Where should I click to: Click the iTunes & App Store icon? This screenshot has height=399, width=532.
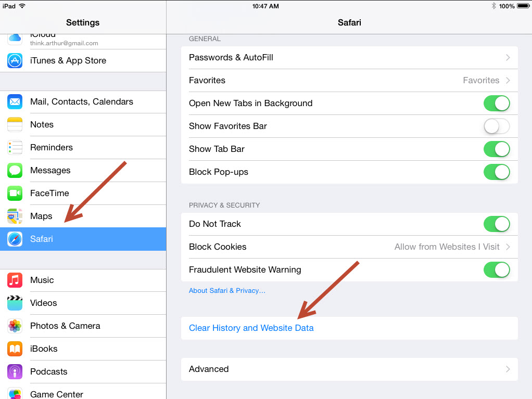[x=15, y=61]
